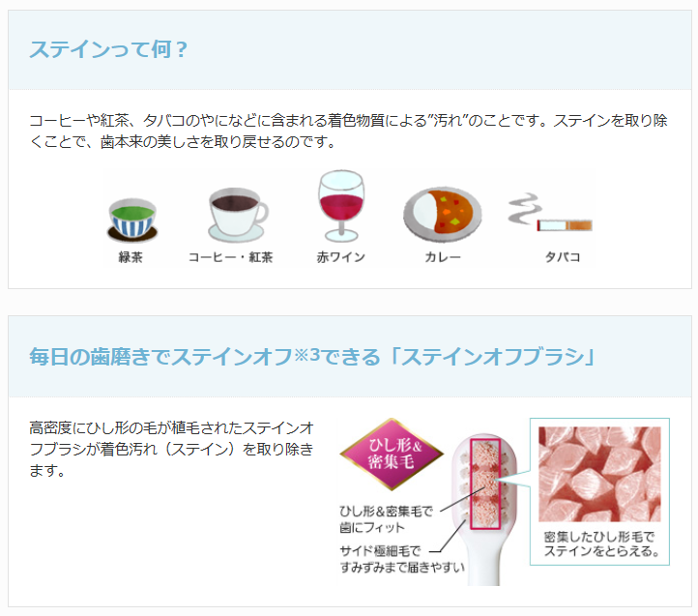The height and width of the screenshot is (616, 698).
Task: Click the ステインオフブラシ section heading
Action: [312, 357]
